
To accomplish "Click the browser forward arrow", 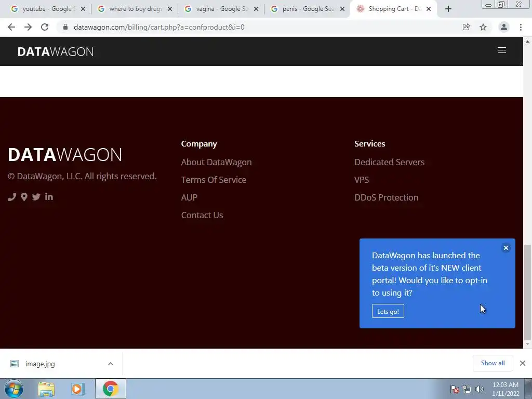I will (x=28, y=27).
